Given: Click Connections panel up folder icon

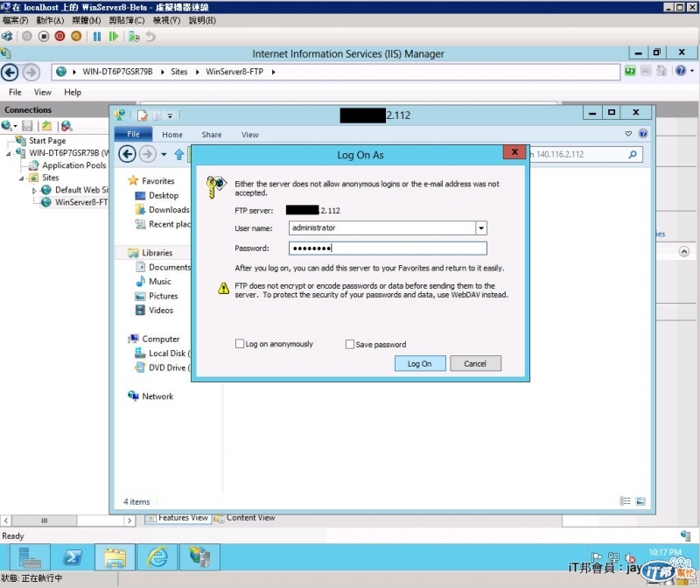Looking at the screenshot, I should (x=47, y=126).
